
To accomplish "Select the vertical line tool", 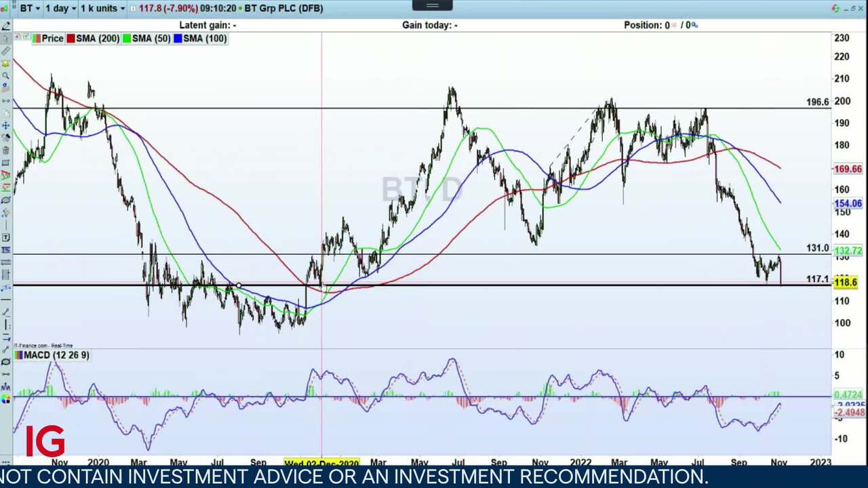I will (5, 325).
